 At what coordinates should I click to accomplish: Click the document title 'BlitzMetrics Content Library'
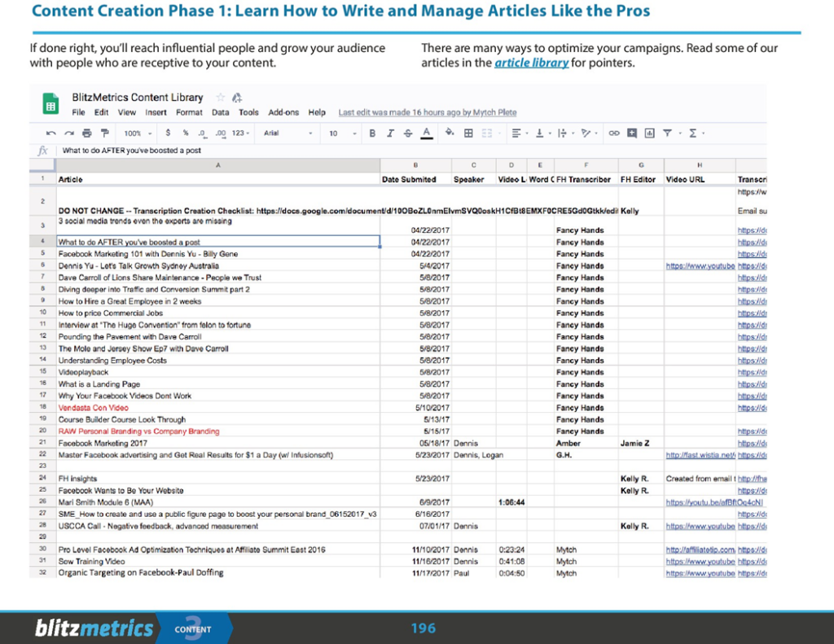pos(138,98)
